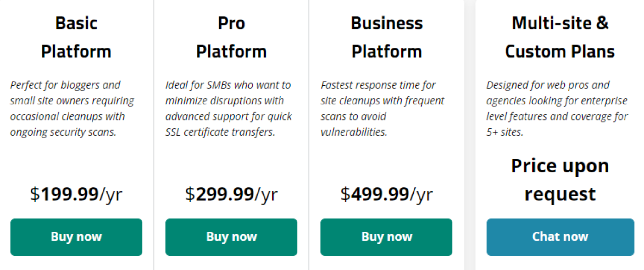
Task: Click the $199.99/yr price
Action: pyautogui.click(x=76, y=194)
